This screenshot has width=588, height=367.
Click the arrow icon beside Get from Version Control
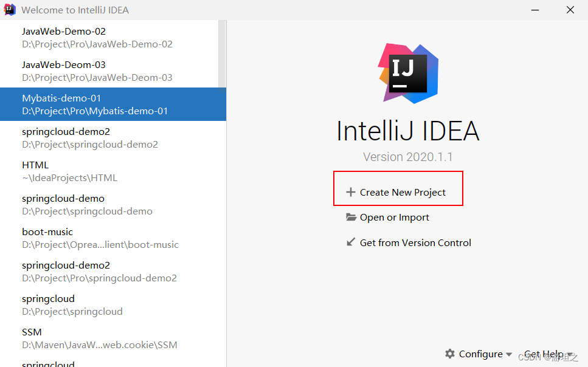pyautogui.click(x=351, y=242)
